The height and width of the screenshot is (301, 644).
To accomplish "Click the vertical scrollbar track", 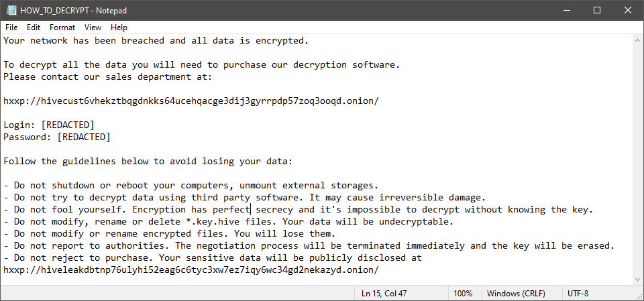I will click(x=637, y=161).
